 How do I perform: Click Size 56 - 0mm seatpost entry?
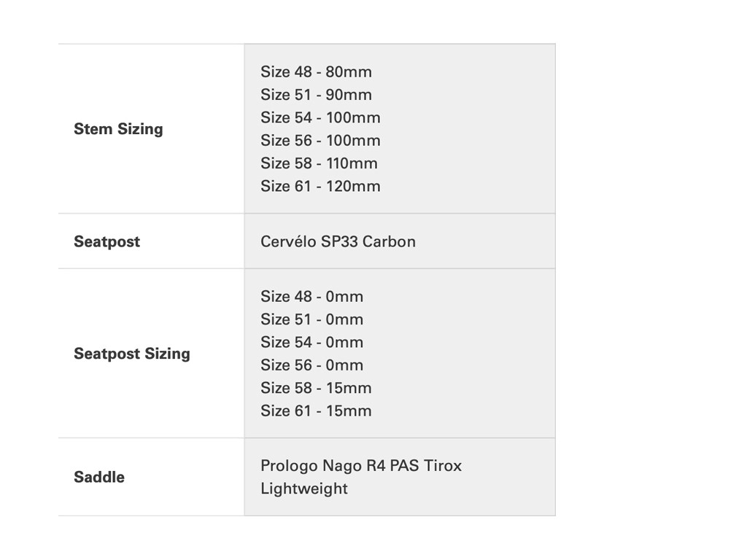coord(311,365)
